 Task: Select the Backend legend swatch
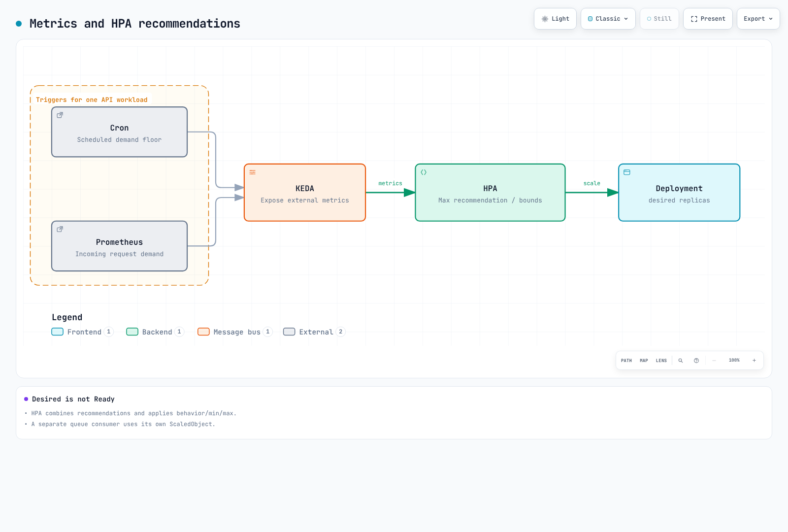coord(132,332)
